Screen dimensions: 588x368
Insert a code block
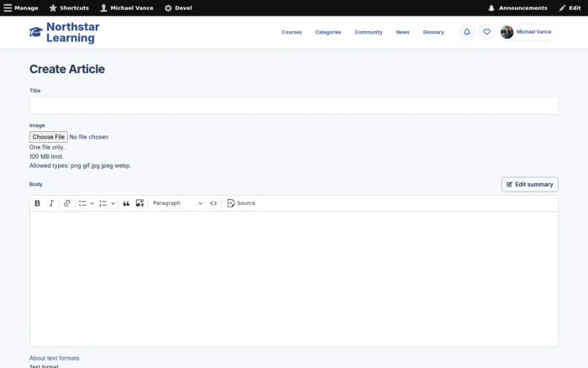(213, 203)
